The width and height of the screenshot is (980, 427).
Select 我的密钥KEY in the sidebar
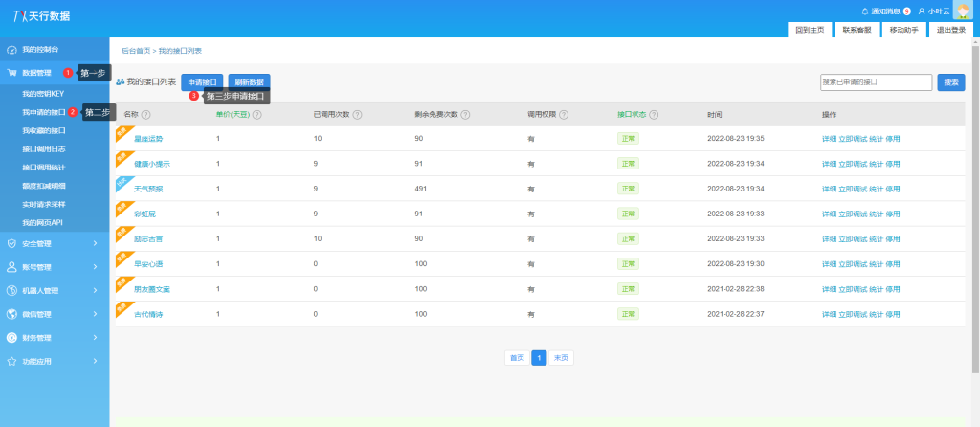click(43, 94)
